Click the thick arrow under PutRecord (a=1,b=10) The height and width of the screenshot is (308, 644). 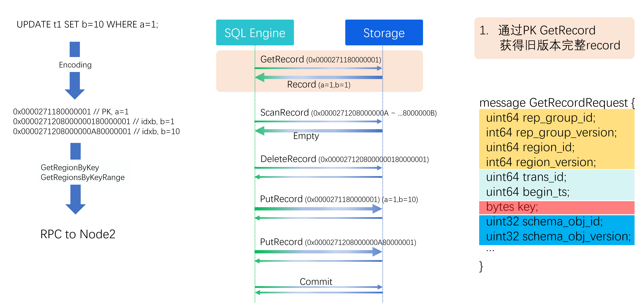[x=318, y=209]
